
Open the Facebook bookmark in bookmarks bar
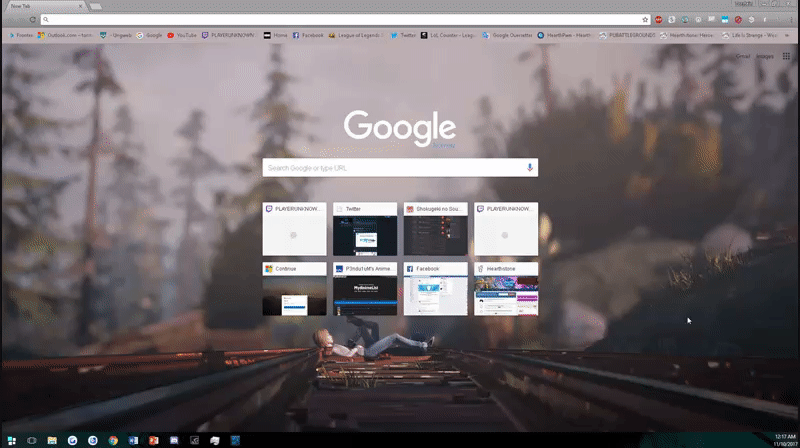click(x=308, y=35)
